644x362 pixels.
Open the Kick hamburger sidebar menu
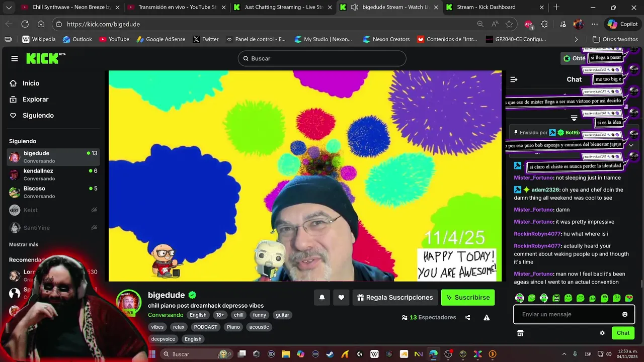(15, 59)
